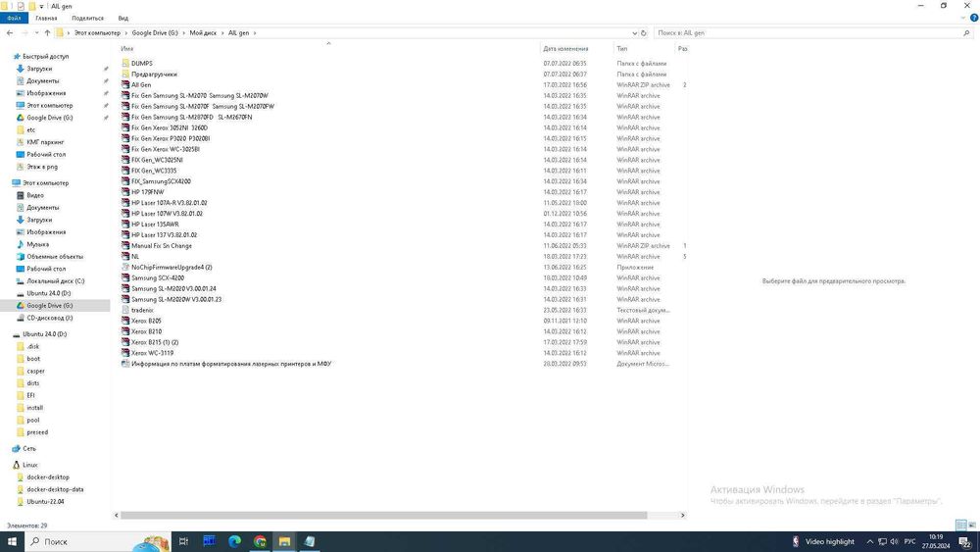Select the All Gen archive icon

pyautogui.click(x=125, y=84)
